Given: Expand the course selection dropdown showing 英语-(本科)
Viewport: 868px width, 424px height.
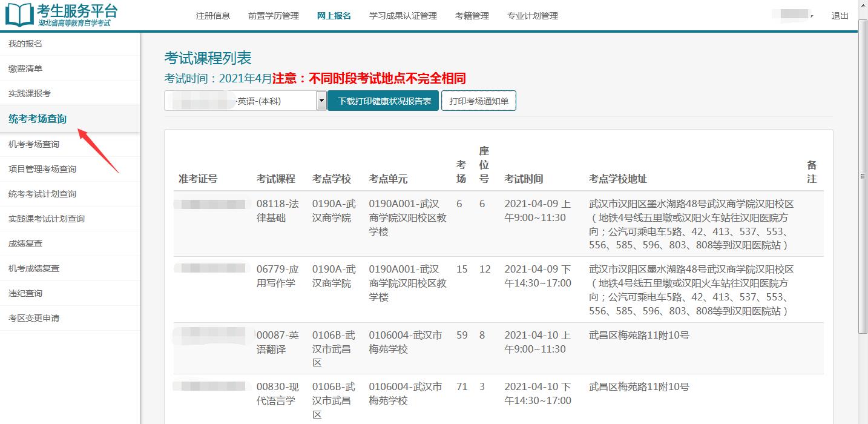Looking at the screenshot, I should tap(321, 100).
